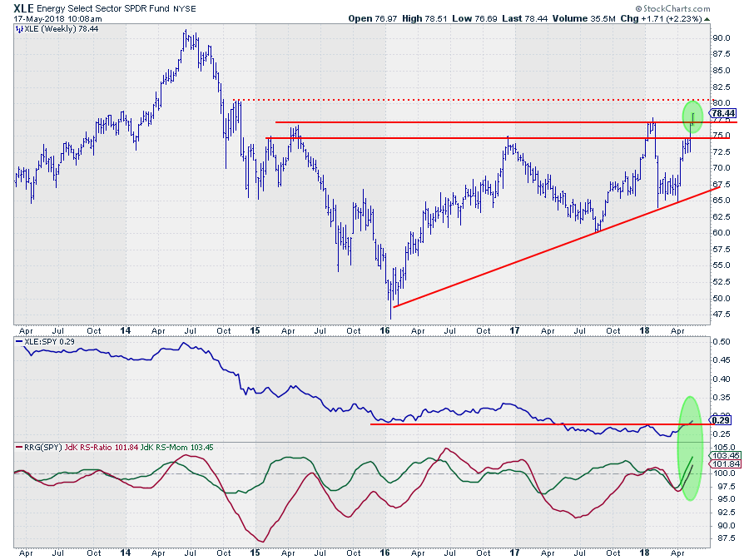Click the date stamp '17-May-2018 10:08am'

click(57, 18)
